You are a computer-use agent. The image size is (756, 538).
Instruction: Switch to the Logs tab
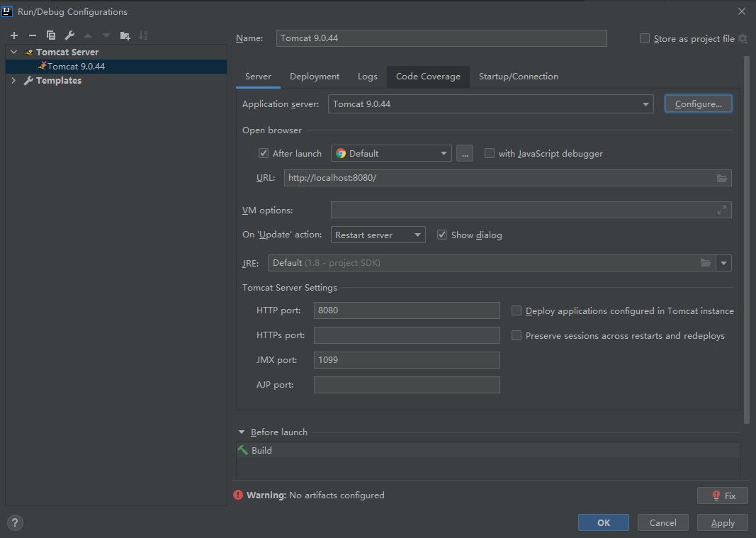368,77
